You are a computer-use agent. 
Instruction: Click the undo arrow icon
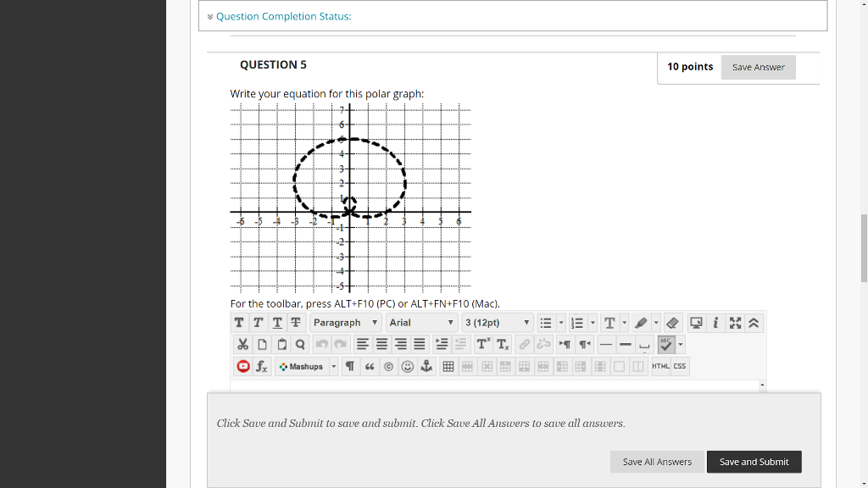click(x=321, y=345)
